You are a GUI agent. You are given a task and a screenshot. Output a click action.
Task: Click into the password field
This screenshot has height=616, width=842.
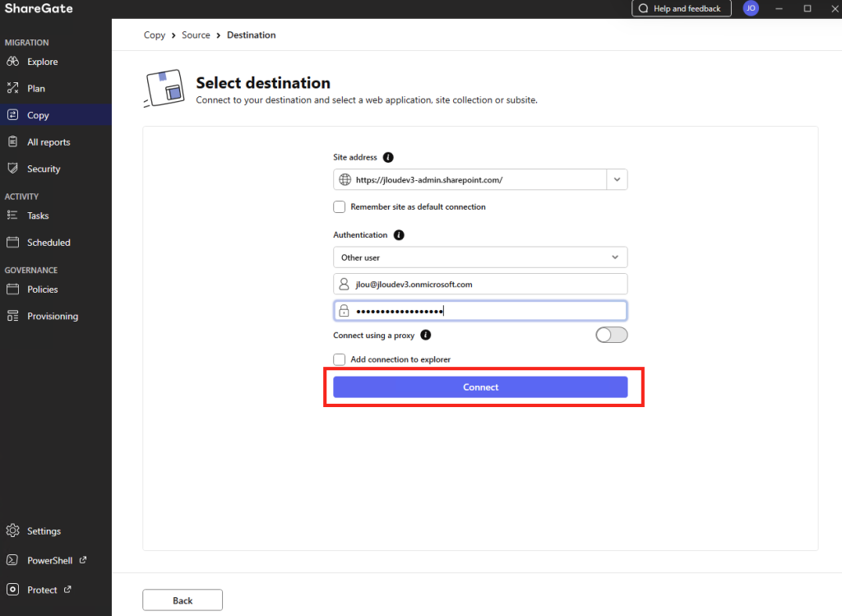click(x=480, y=311)
